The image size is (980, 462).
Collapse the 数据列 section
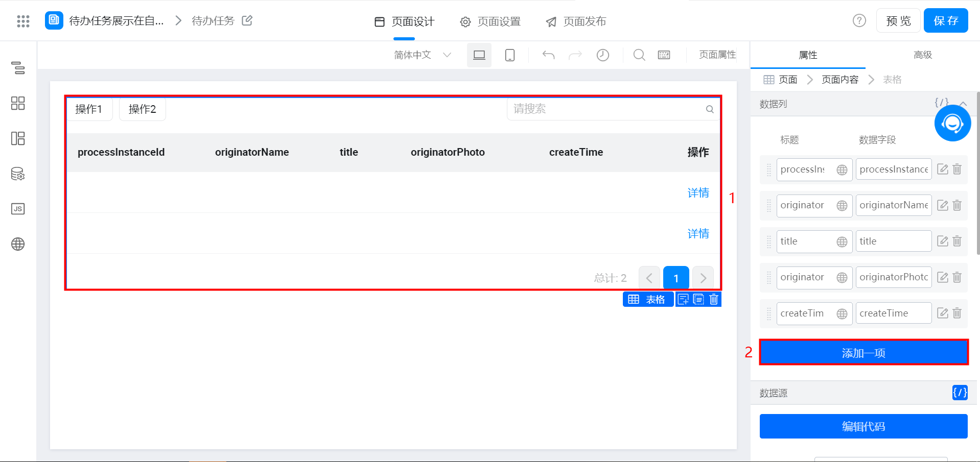pos(963,104)
